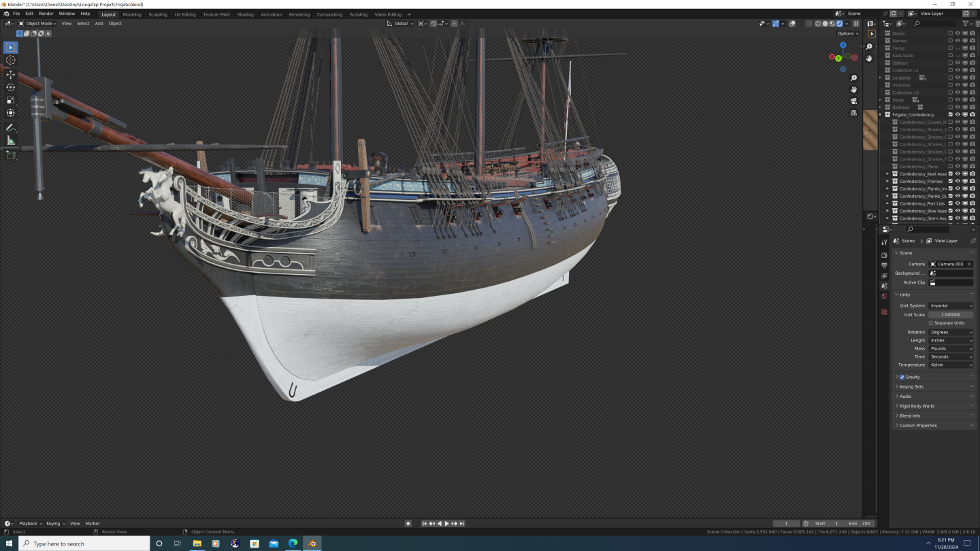Viewport: 980px width, 551px height.
Task: Pause viewport render preview
Action: pos(856,24)
